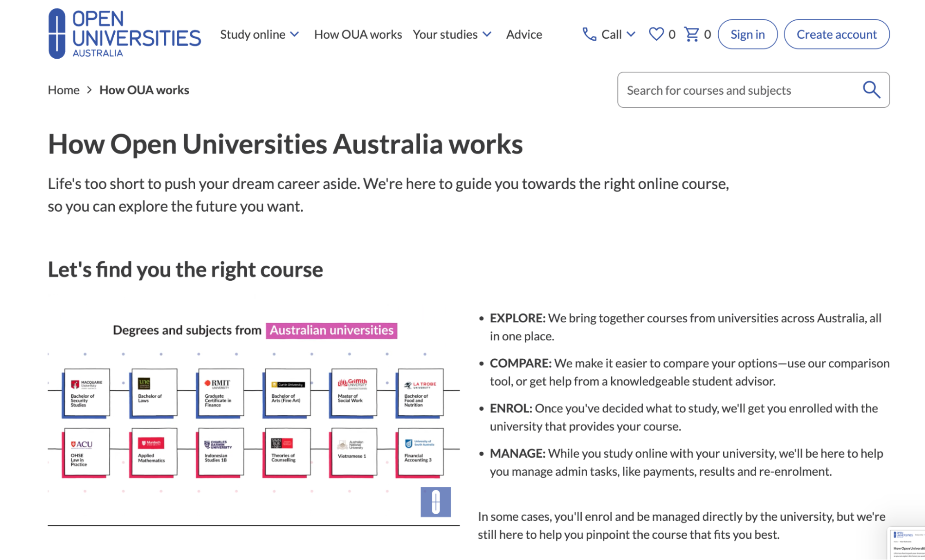
Task: Click the Charles Darwin Indonesian Studies 1B card
Action: tap(220, 452)
